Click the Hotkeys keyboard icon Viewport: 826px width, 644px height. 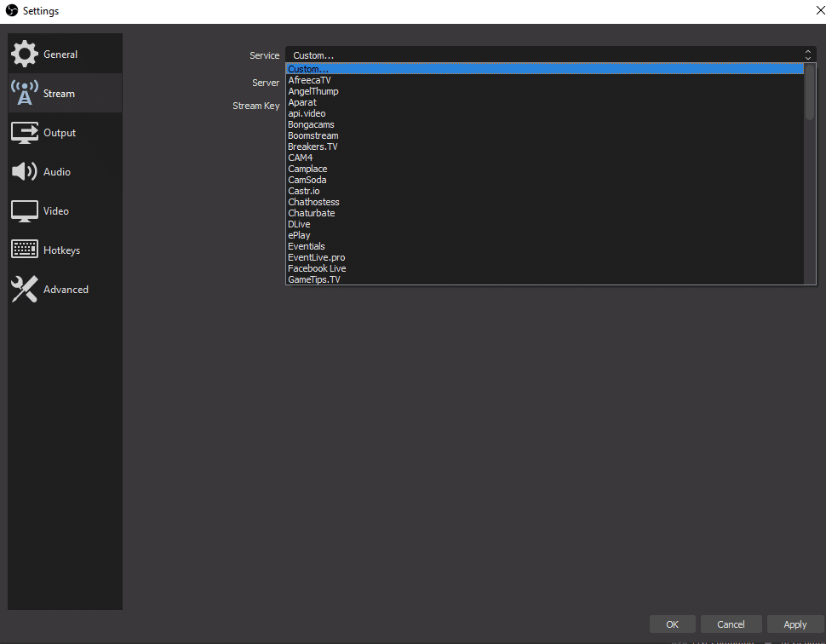[25, 250]
